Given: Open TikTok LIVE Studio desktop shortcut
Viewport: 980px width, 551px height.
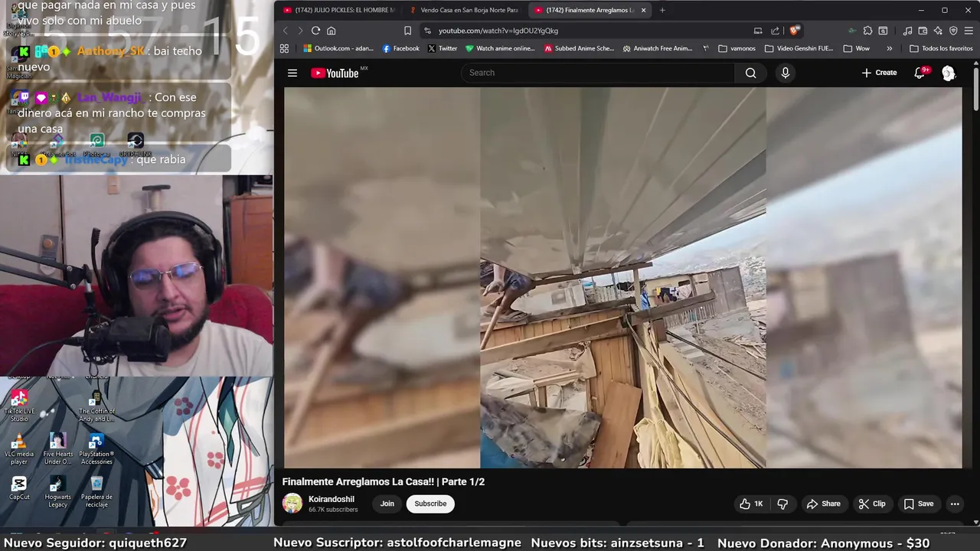Looking at the screenshot, I should click(x=19, y=406).
